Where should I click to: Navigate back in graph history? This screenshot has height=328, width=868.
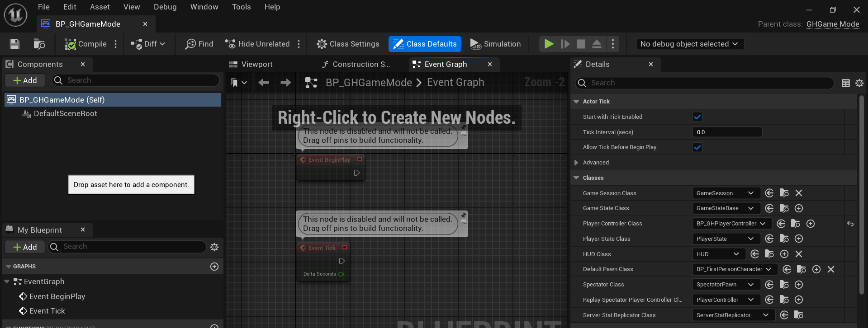(x=264, y=82)
